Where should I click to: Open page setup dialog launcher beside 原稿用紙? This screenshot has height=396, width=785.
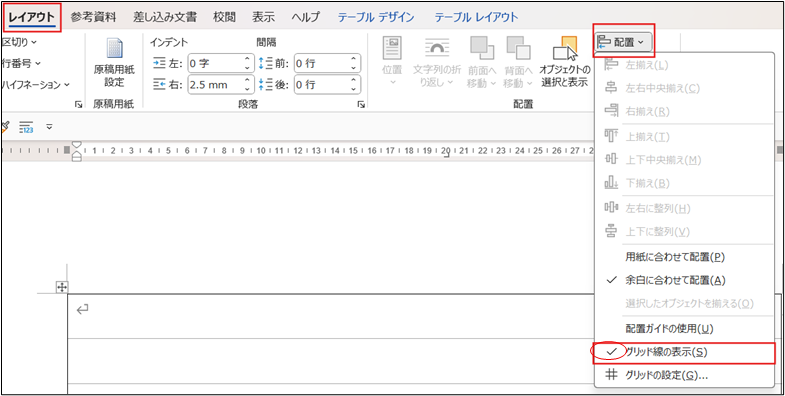pos(78,104)
